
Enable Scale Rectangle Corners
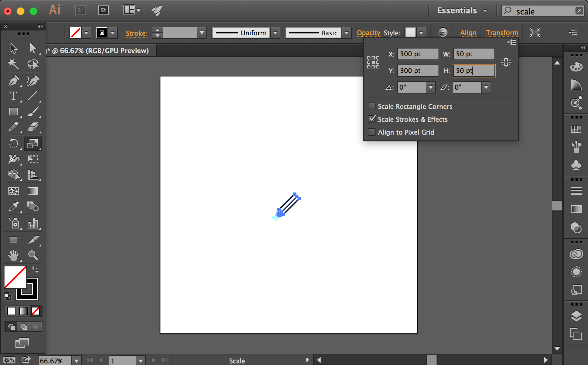pos(372,106)
